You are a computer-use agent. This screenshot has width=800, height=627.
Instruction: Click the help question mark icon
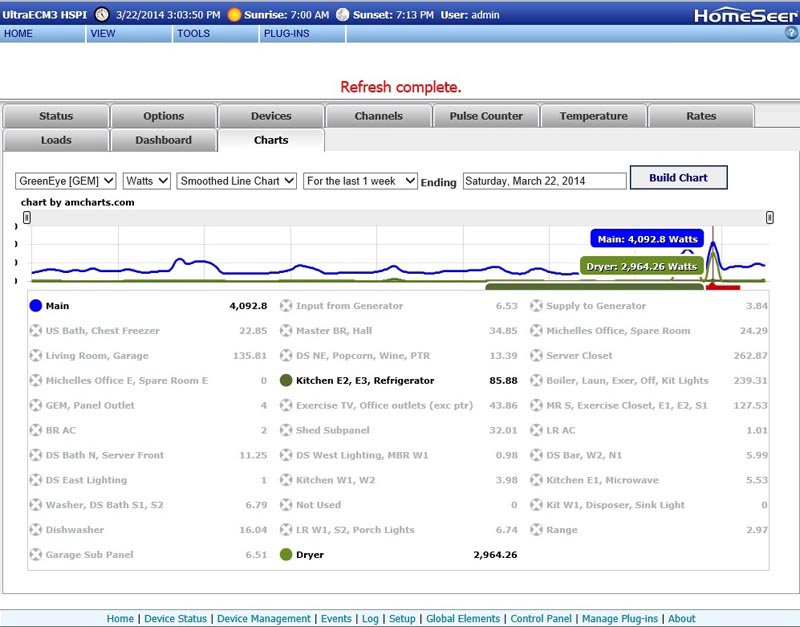click(x=791, y=33)
